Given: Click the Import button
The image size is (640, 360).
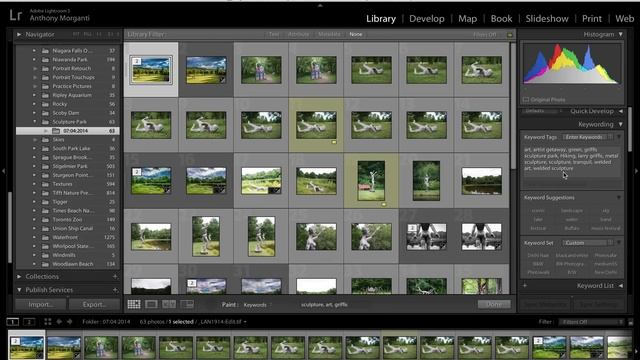Looking at the screenshot, I should 40,304.
